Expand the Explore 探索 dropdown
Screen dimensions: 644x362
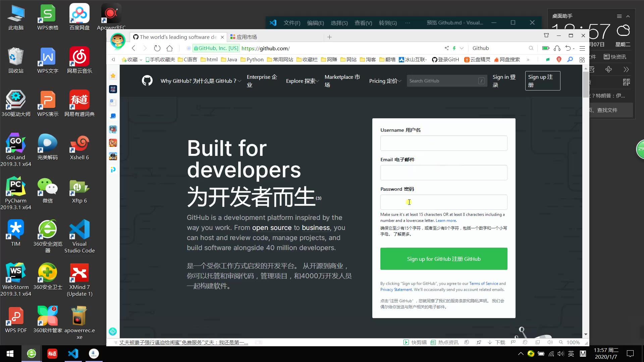coord(302,80)
